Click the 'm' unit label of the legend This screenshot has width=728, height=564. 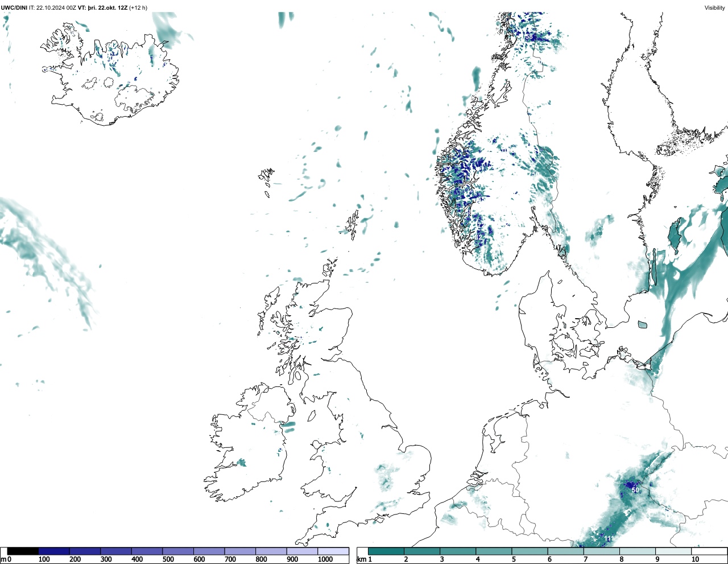(3, 559)
